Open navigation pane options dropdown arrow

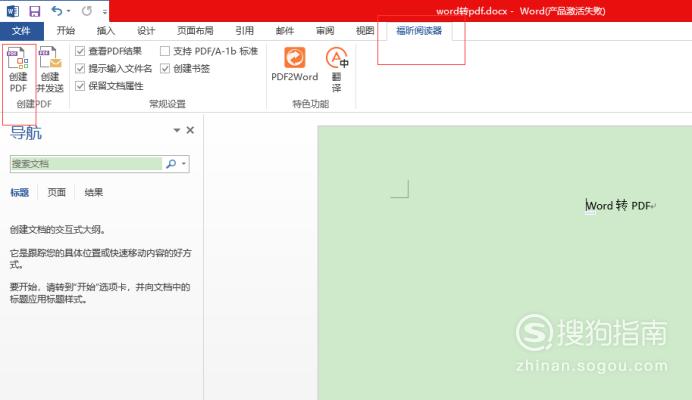click(x=177, y=130)
